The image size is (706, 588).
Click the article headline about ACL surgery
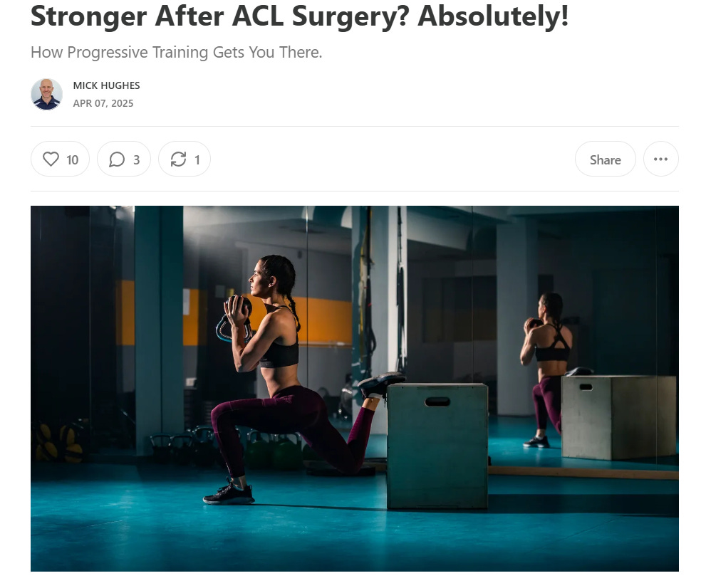[299, 16]
